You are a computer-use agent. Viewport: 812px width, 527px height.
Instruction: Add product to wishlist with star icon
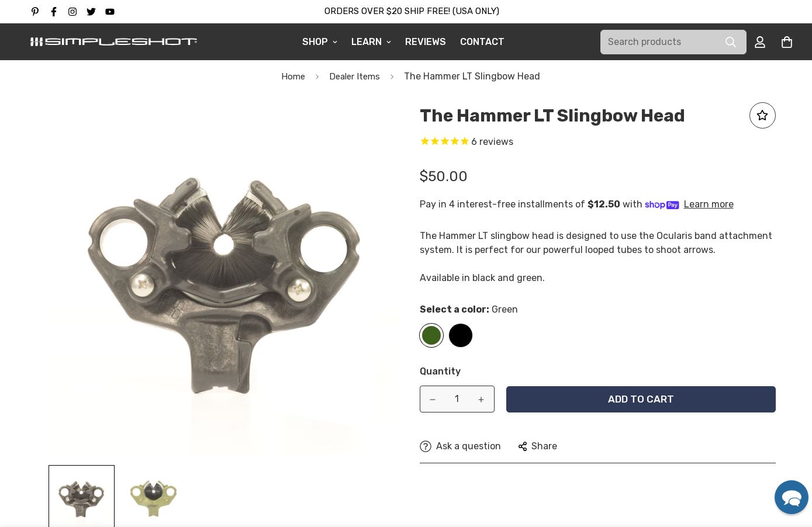(x=762, y=116)
